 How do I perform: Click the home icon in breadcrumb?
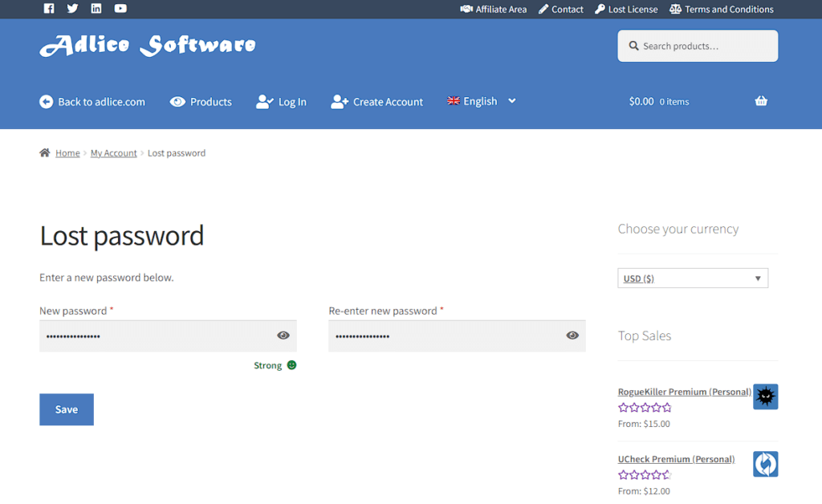tap(45, 152)
